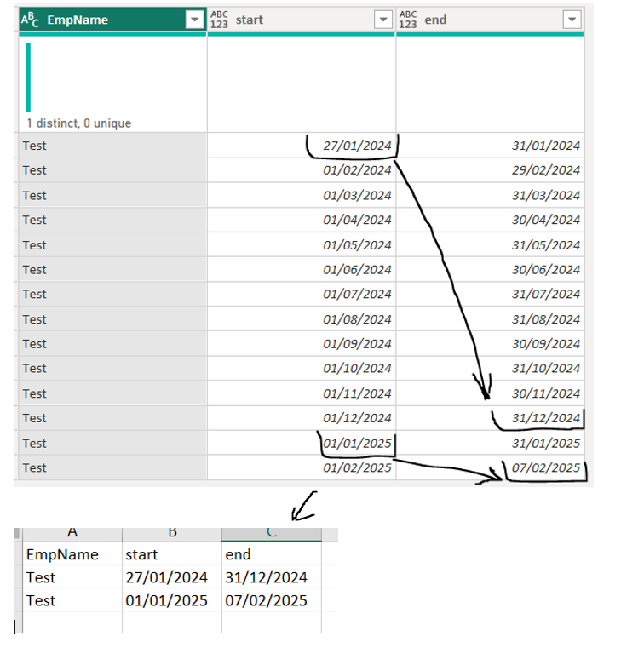The width and height of the screenshot is (644, 648).
Task: Open the end column filter dropdown
Action: (572, 20)
